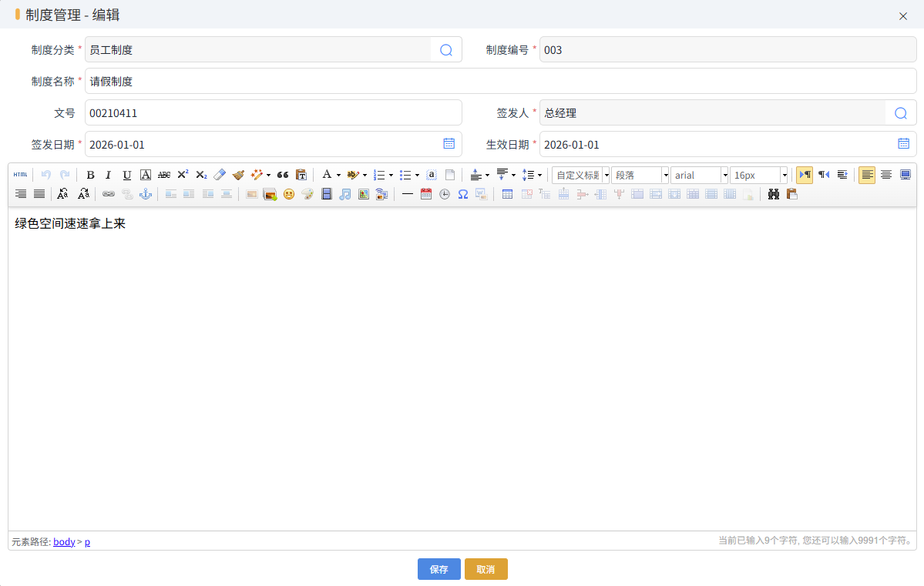Toggle bold formatting
Image resolution: width=924 pixels, height=586 pixels.
(x=90, y=175)
